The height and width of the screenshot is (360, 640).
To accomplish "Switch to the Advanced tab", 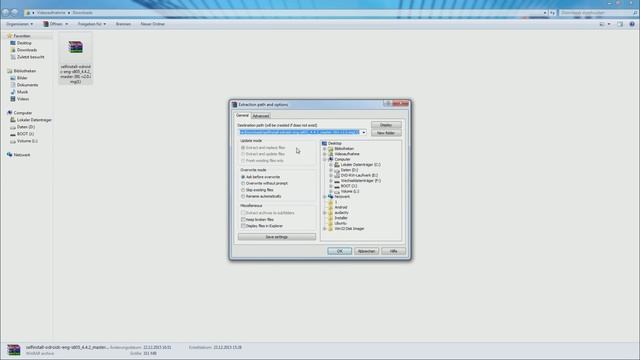I will point(260,116).
